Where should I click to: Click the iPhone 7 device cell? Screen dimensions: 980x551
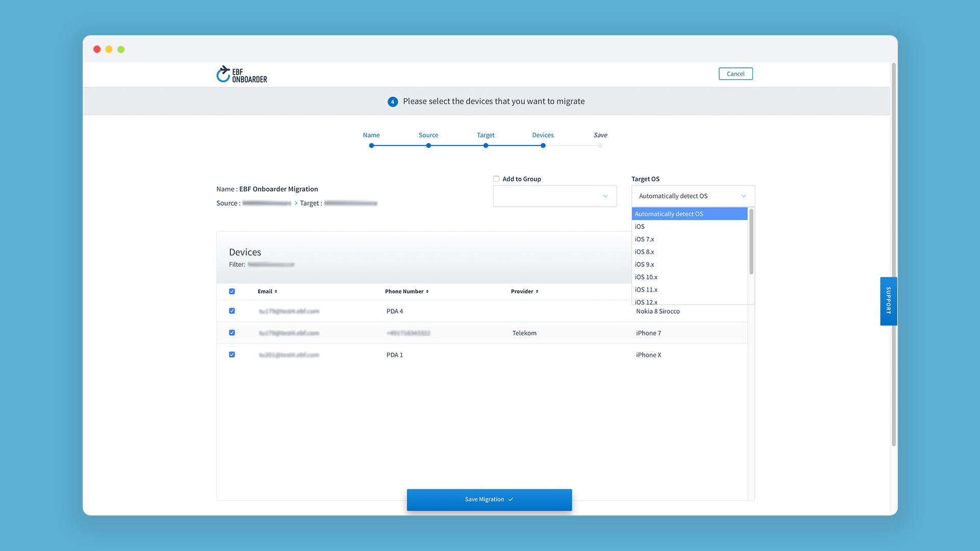coord(648,333)
